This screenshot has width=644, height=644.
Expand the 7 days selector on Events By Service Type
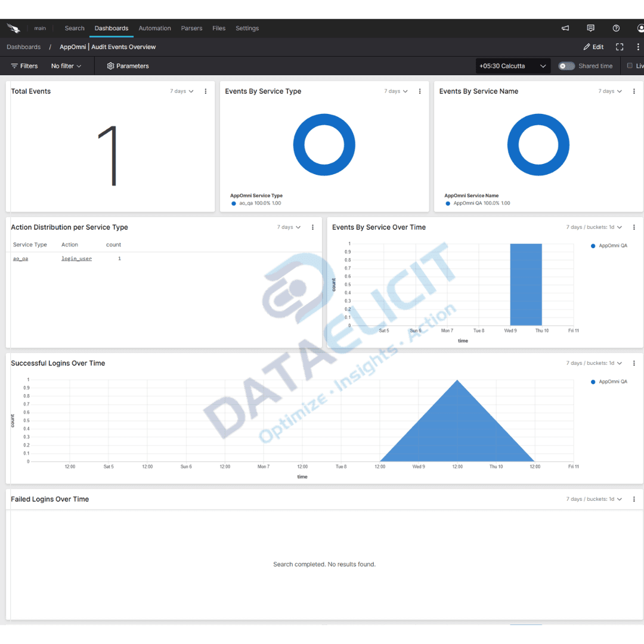click(396, 91)
